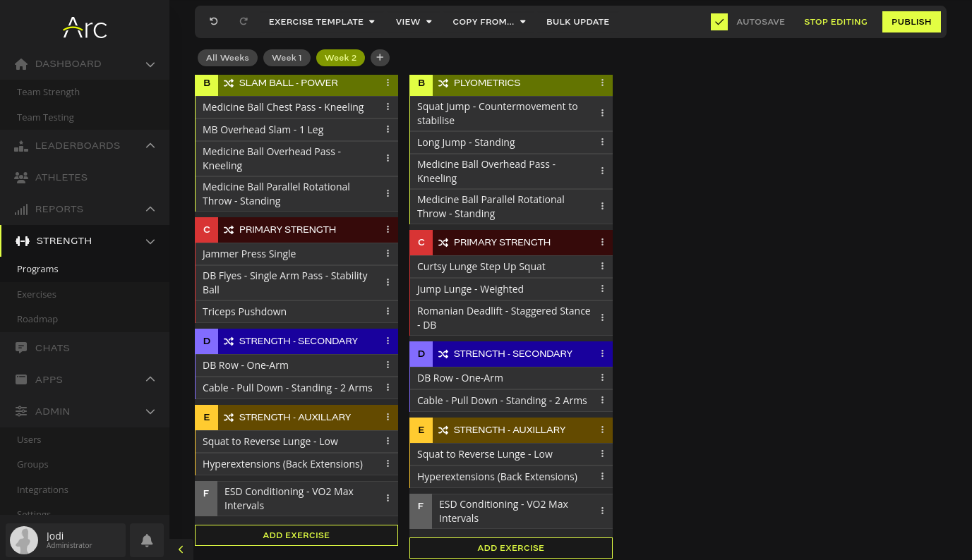
Task: Expand the Copy From dropdown
Action: click(x=489, y=22)
